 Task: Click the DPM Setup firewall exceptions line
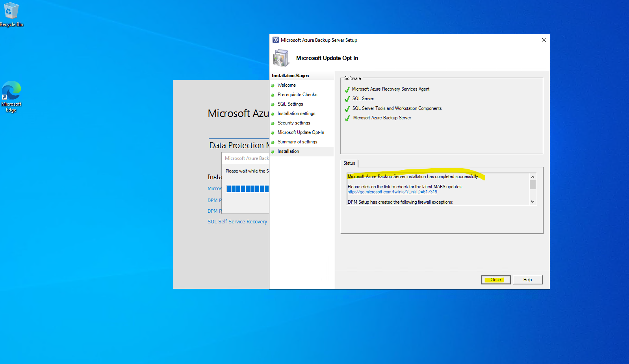pos(400,202)
